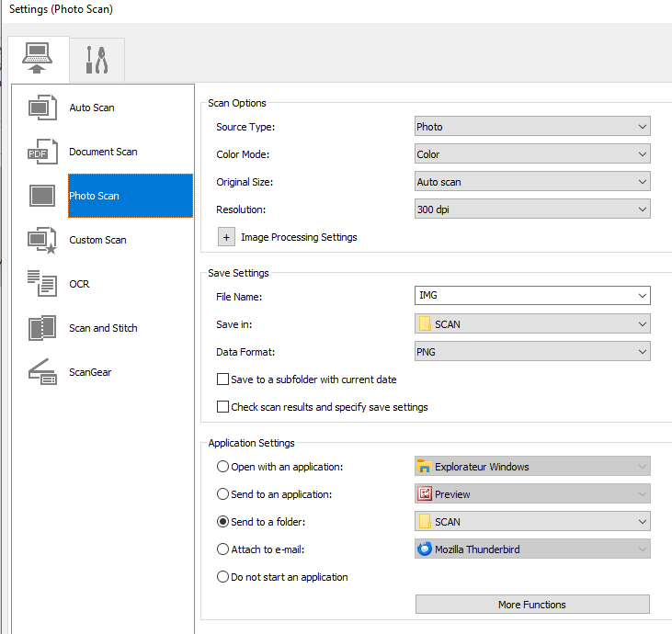The width and height of the screenshot is (672, 634).
Task: Click the Mozilla Thunderbird icon
Action: (425, 549)
